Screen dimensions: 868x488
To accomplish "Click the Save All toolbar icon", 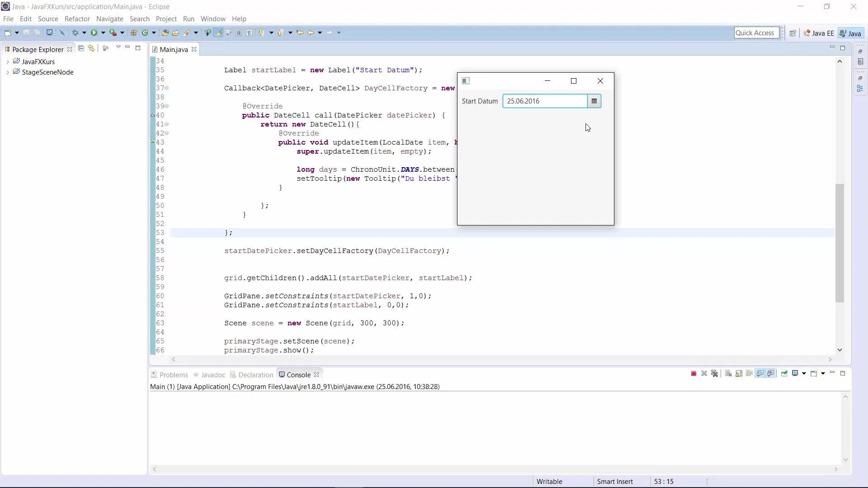I will coord(37,33).
